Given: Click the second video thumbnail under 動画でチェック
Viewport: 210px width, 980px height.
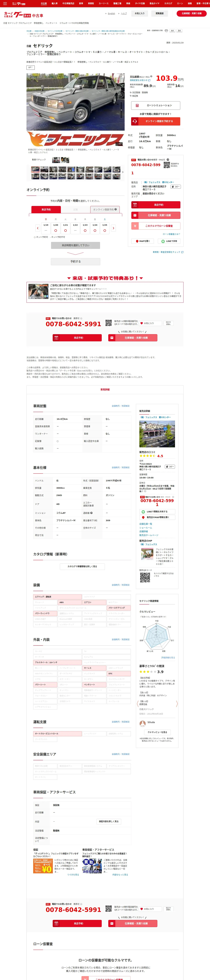Looking at the screenshot, I should point(65,160).
